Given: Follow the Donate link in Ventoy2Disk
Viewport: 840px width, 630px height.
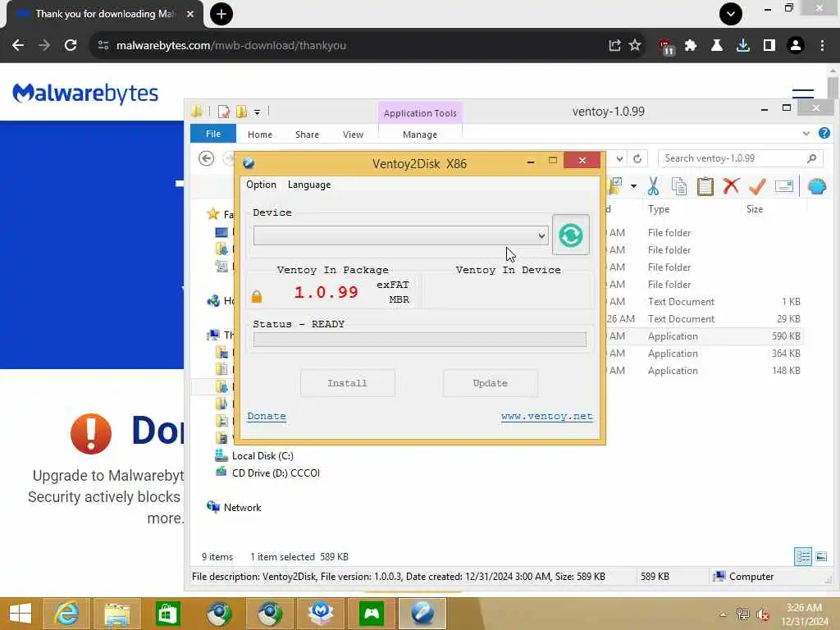Looking at the screenshot, I should pyautogui.click(x=267, y=416).
